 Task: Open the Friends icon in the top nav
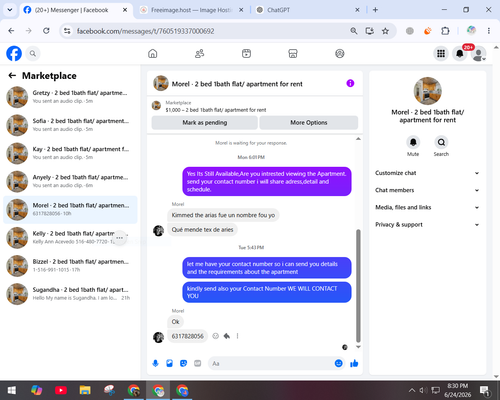tap(199, 53)
